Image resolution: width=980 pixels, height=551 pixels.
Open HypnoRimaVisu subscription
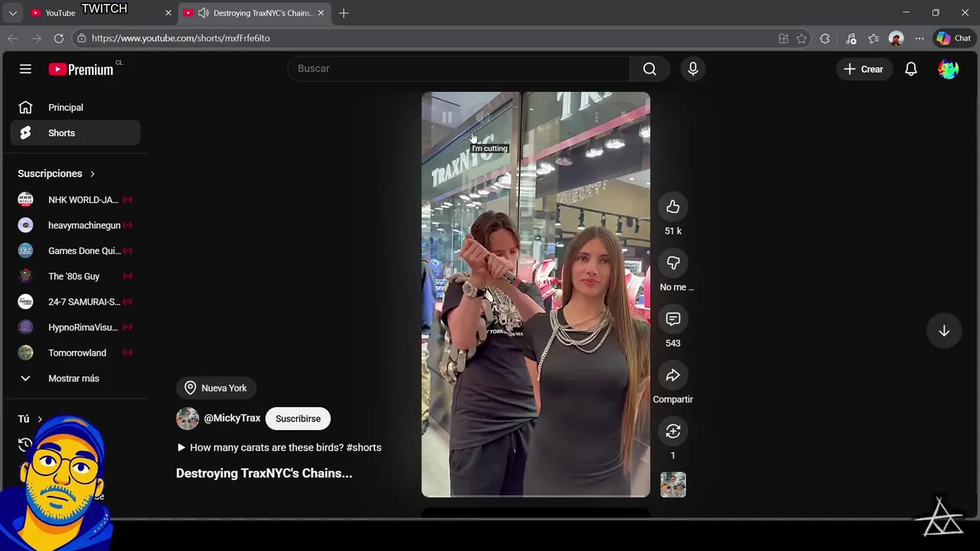tap(75, 328)
